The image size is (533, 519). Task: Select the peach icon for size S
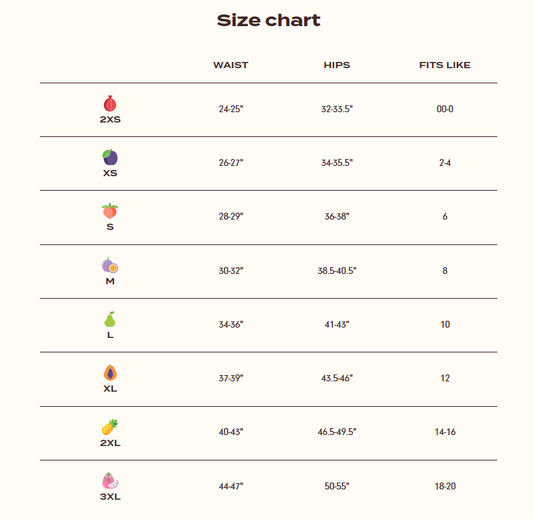(110, 211)
